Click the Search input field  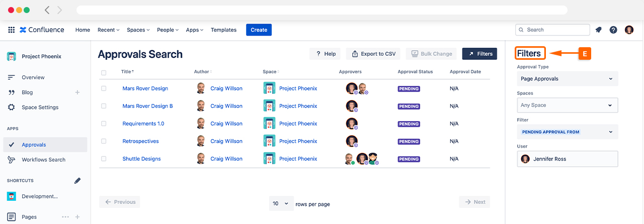pos(552,30)
